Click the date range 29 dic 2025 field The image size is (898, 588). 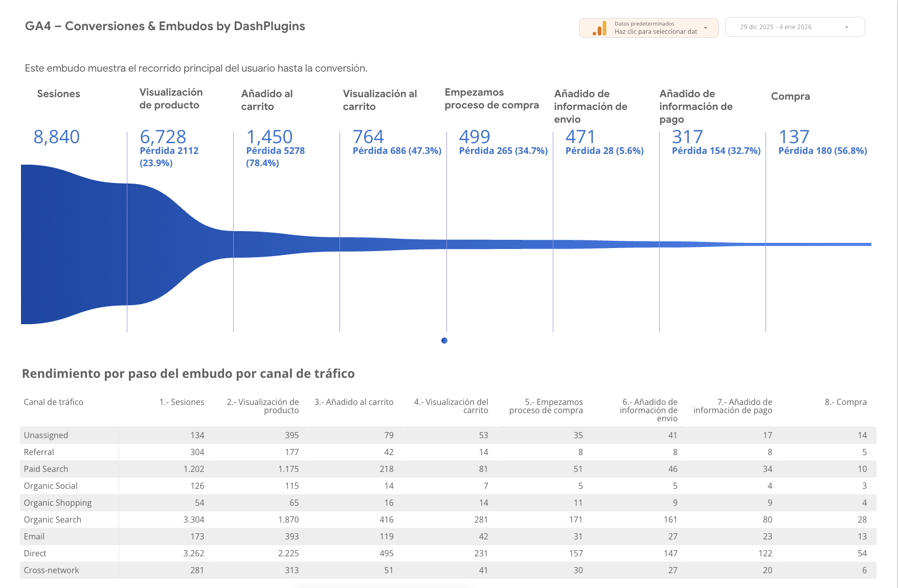[x=775, y=27]
